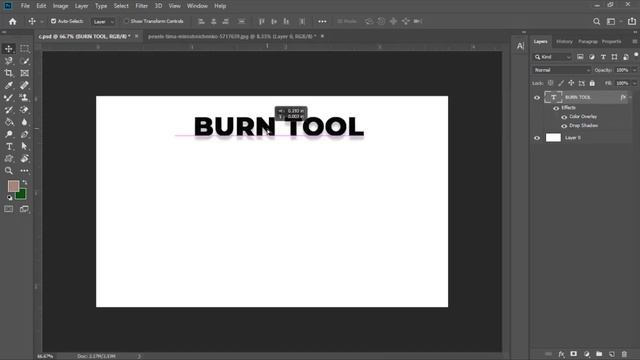640x360 pixels.
Task: Toggle Quick Mask mode
Action: tap(9, 209)
